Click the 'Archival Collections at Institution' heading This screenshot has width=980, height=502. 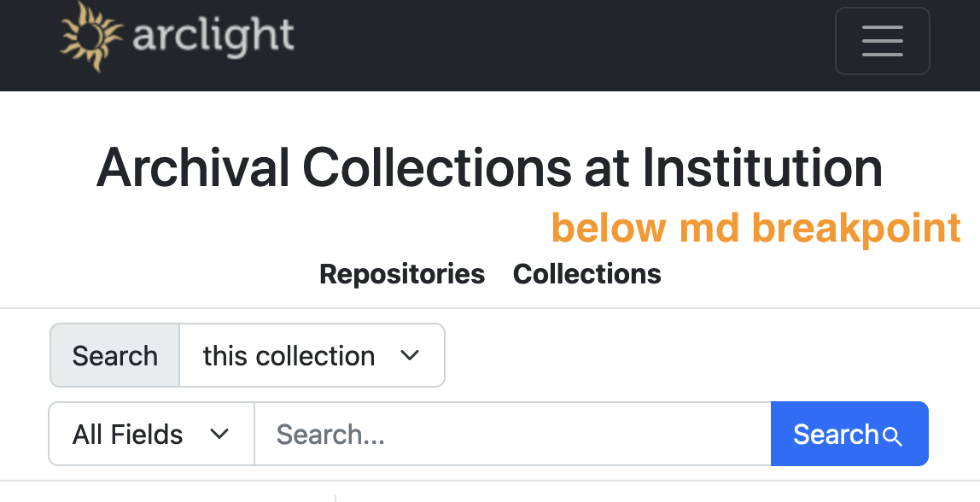(490, 169)
